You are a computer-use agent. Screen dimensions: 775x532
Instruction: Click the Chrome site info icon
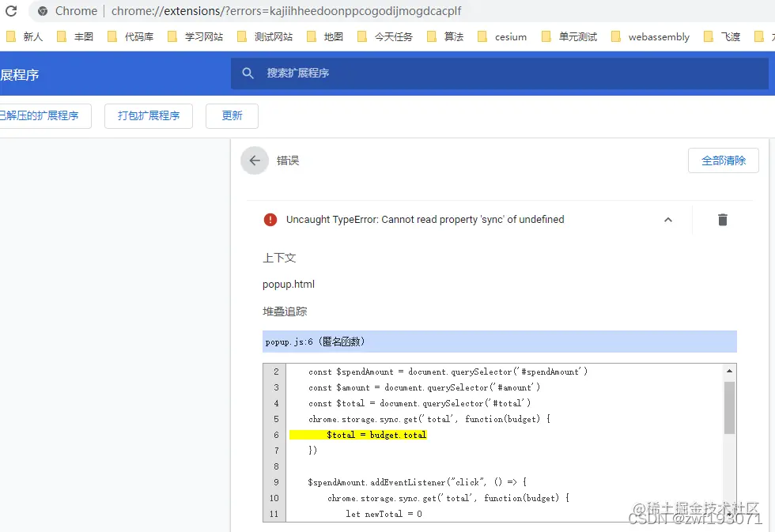click(43, 11)
